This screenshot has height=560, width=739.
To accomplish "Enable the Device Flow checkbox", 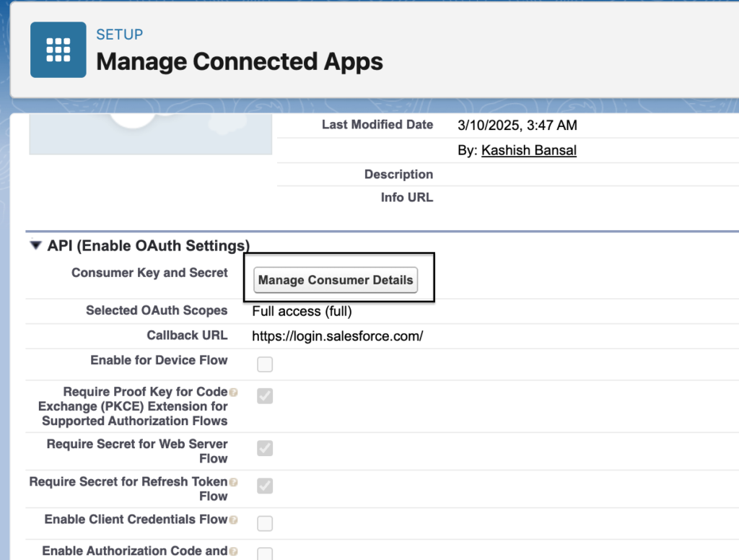I will 265,364.
